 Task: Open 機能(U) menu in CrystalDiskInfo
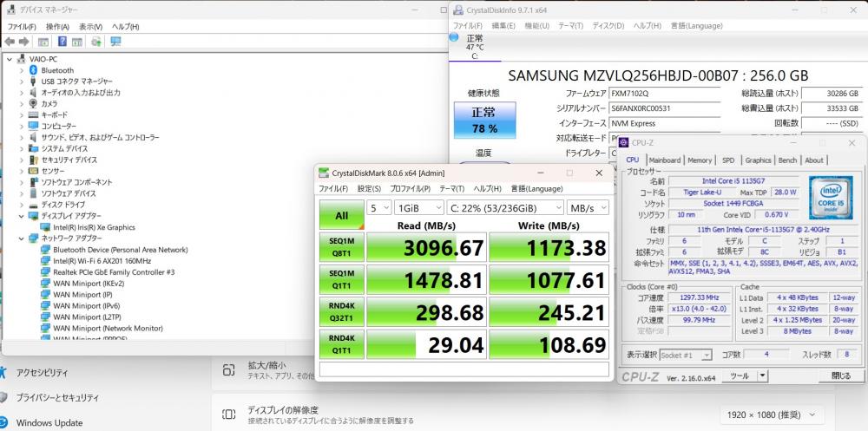(537, 25)
